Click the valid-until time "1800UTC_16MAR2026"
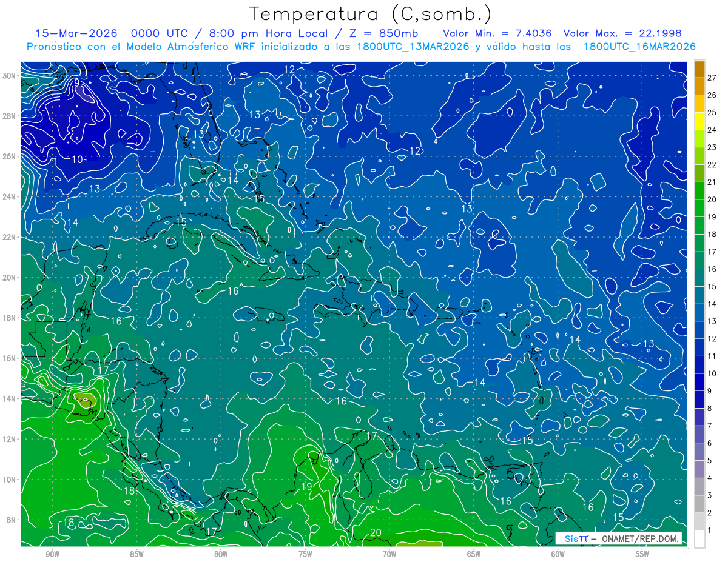728x562 pixels. 639,47
